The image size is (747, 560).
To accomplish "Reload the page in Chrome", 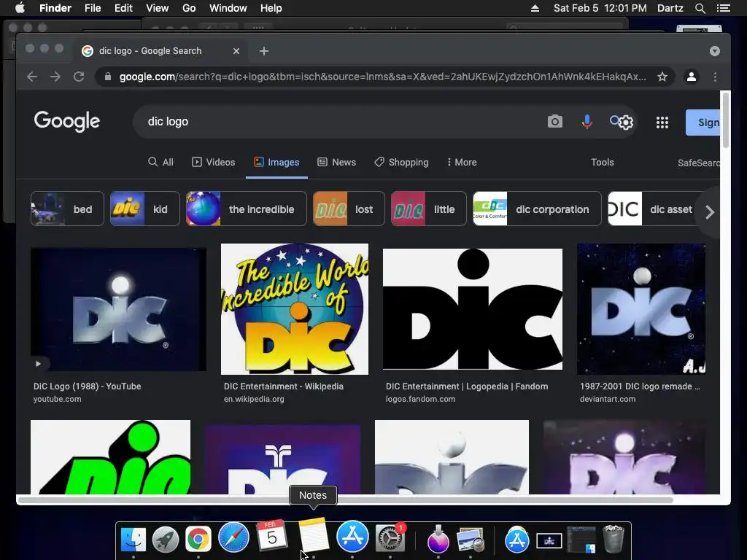I will pyautogui.click(x=79, y=77).
